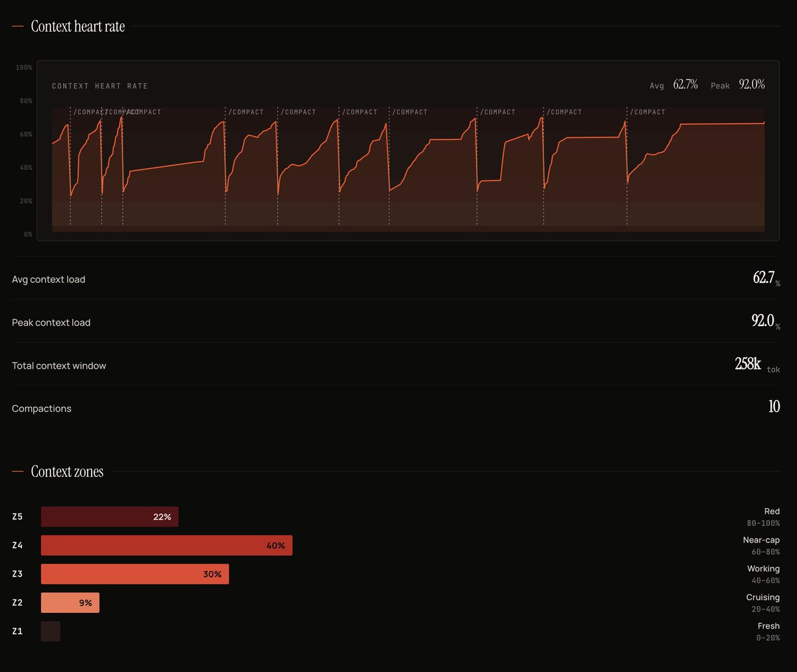Click the '40-60%' range text
This screenshot has height=672, width=797.
(766, 580)
